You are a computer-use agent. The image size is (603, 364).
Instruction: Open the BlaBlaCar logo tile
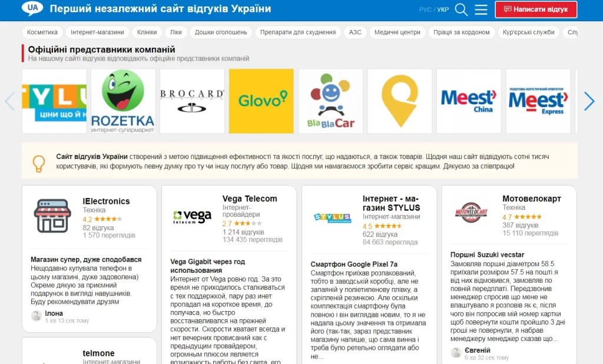pyautogui.click(x=330, y=101)
